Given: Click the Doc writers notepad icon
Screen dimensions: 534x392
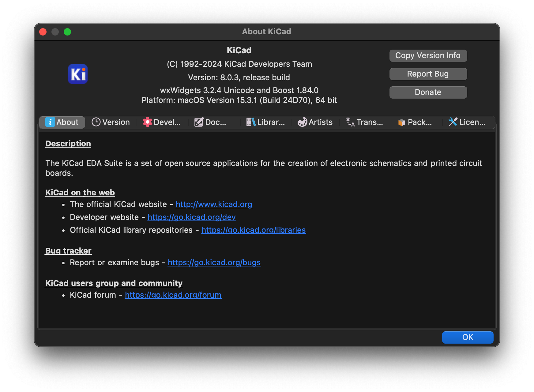Looking at the screenshot, I should 199,122.
